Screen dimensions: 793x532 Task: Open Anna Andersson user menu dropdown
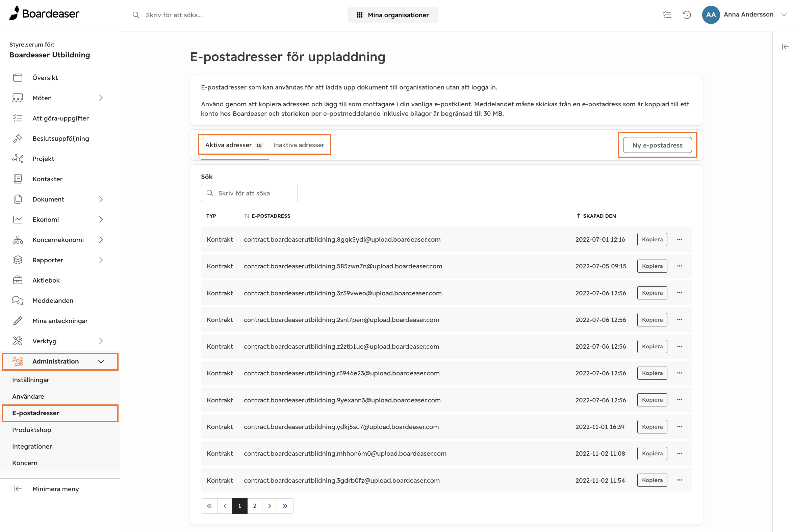pos(784,15)
